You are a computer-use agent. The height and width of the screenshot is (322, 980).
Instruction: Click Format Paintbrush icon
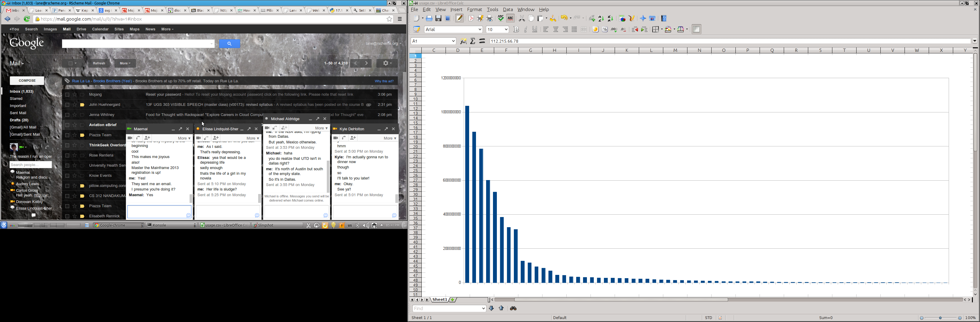[x=553, y=18]
